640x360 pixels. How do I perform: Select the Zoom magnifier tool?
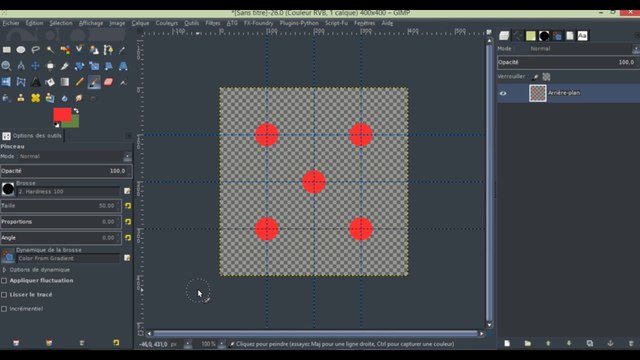[x=7, y=66]
